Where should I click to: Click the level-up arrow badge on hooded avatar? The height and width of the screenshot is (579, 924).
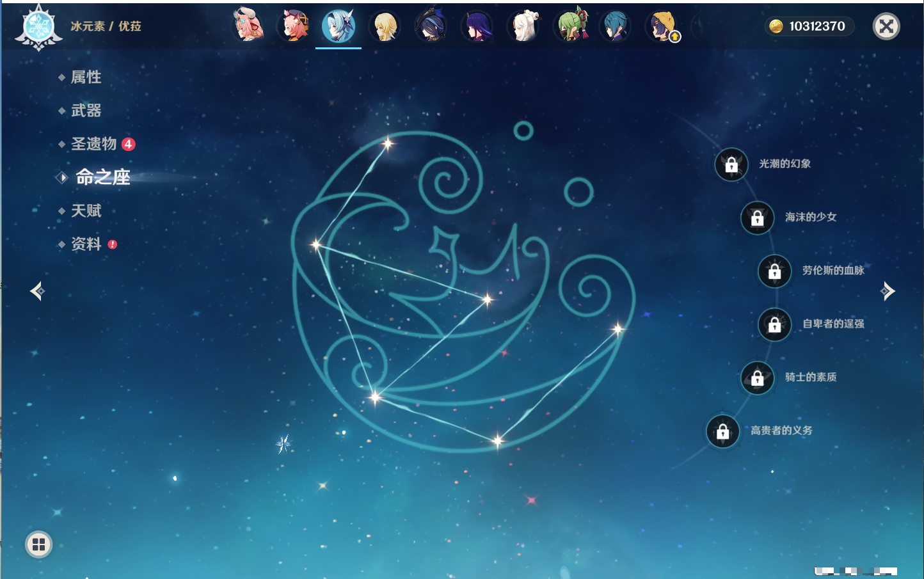click(674, 37)
